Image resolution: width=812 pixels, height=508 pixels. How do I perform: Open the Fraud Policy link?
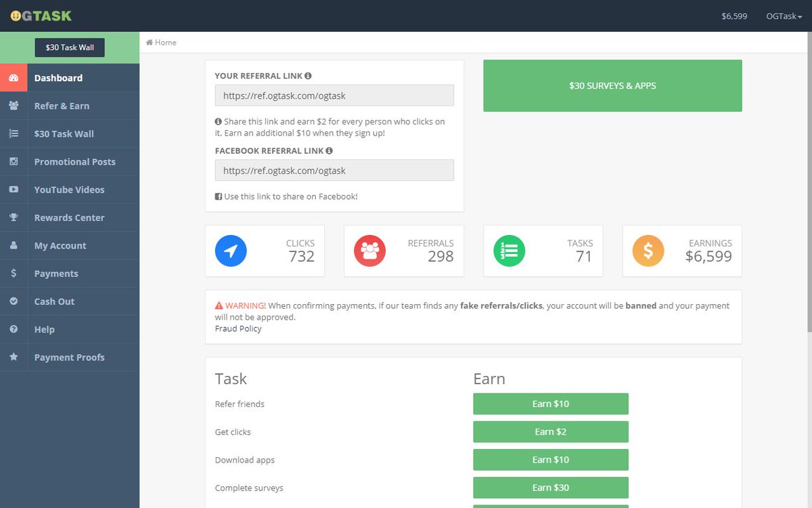pyautogui.click(x=238, y=329)
